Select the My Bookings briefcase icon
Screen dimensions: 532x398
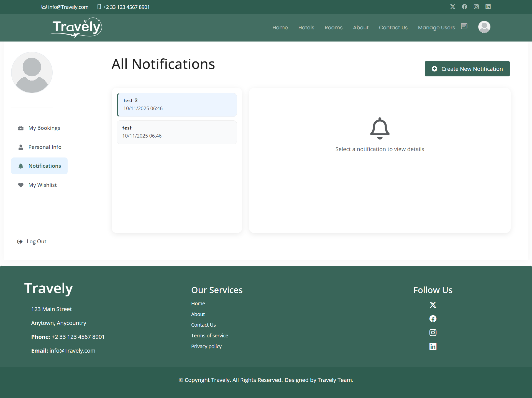coord(21,128)
